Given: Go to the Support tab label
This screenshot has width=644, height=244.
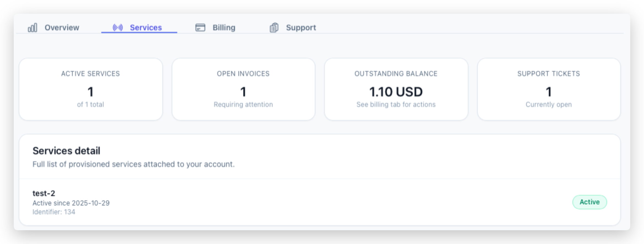Looking at the screenshot, I should [301, 28].
